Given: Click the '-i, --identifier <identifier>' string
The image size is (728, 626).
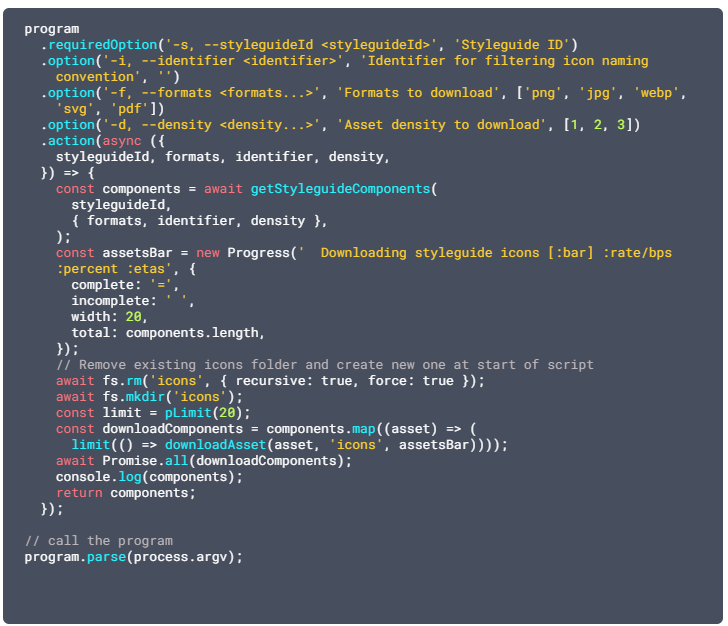Looking at the screenshot, I should click(223, 61).
